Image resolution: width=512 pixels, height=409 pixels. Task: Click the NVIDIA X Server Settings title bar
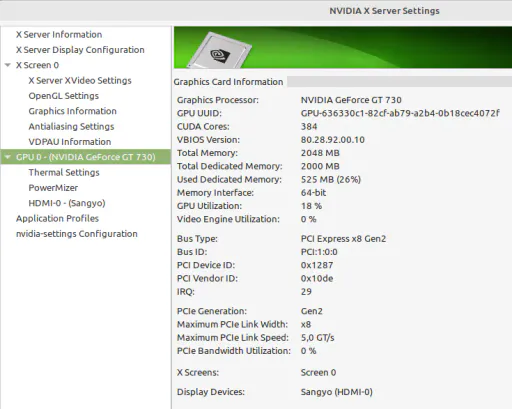click(256, 11)
